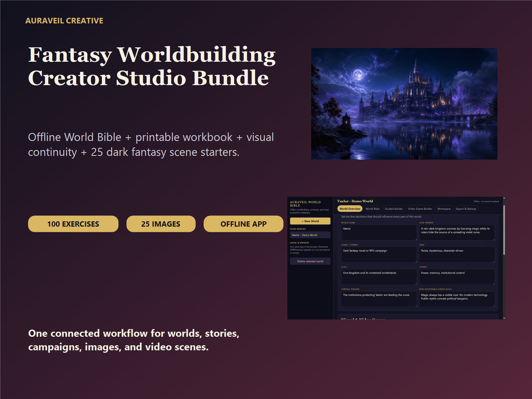
Task: Click into the Core Premise text area
Action: (x=457, y=232)
